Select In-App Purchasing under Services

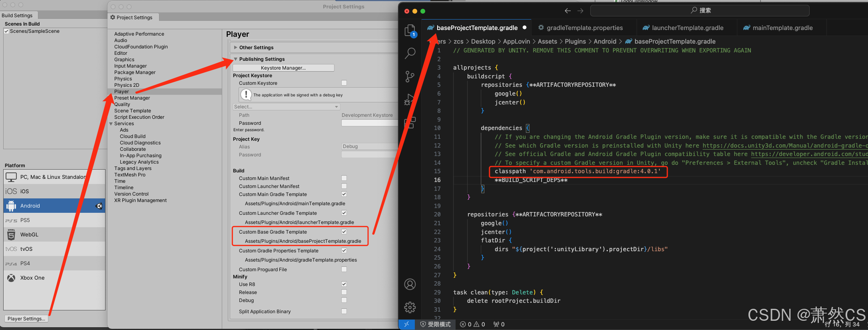tap(141, 156)
